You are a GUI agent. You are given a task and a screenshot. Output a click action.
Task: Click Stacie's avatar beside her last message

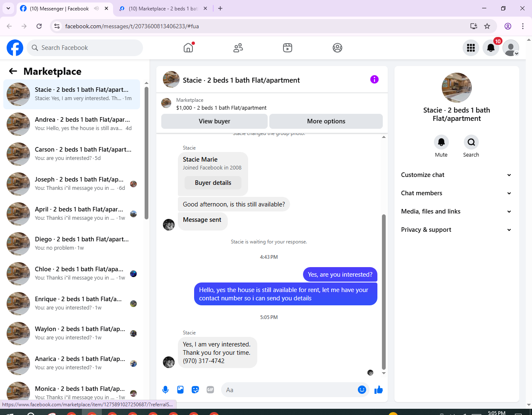click(x=169, y=362)
